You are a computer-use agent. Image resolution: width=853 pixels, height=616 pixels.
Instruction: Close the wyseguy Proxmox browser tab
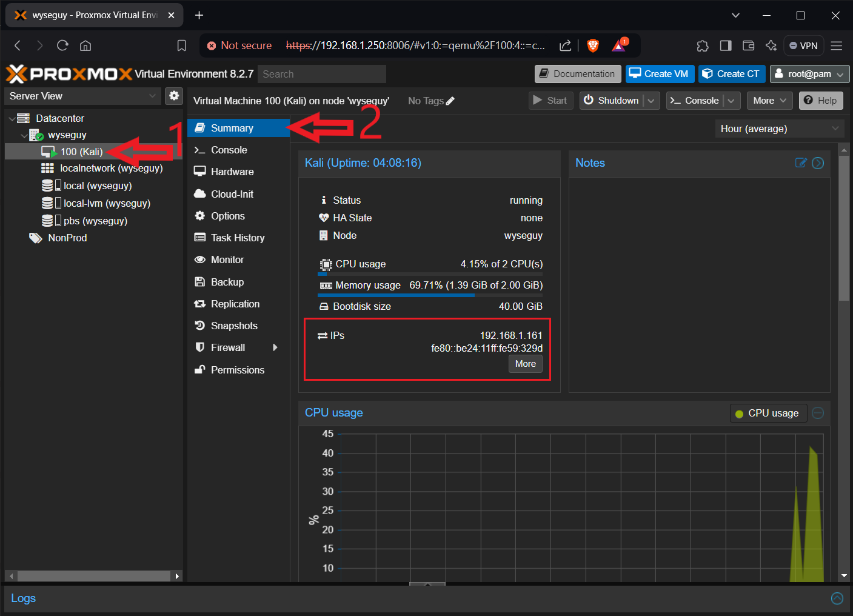pos(172,15)
